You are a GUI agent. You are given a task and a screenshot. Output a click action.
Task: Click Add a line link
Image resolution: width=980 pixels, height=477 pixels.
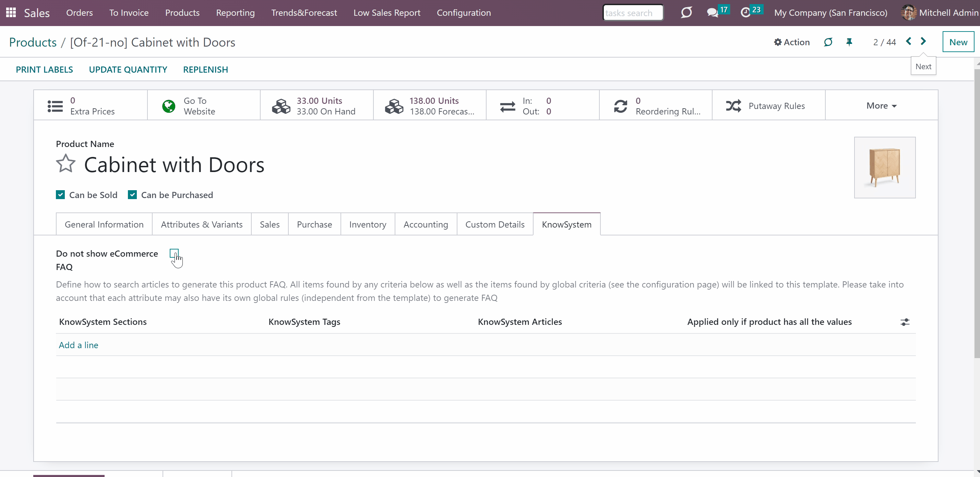click(79, 345)
